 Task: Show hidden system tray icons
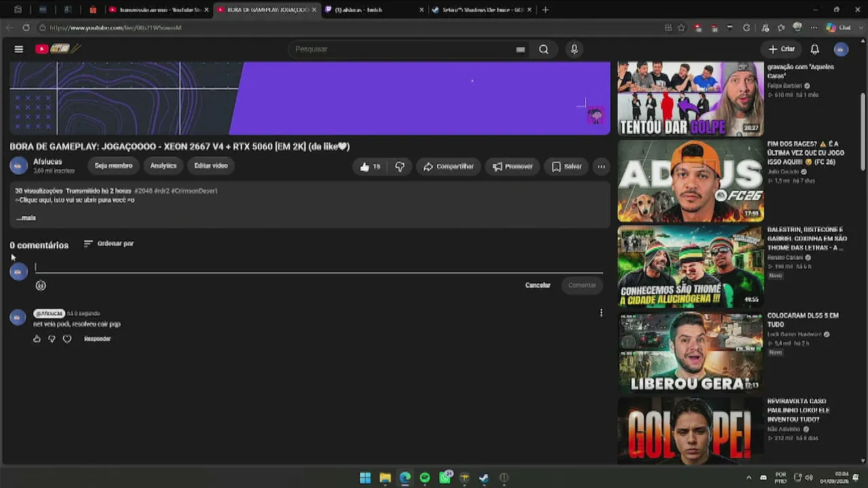pyautogui.click(x=749, y=478)
